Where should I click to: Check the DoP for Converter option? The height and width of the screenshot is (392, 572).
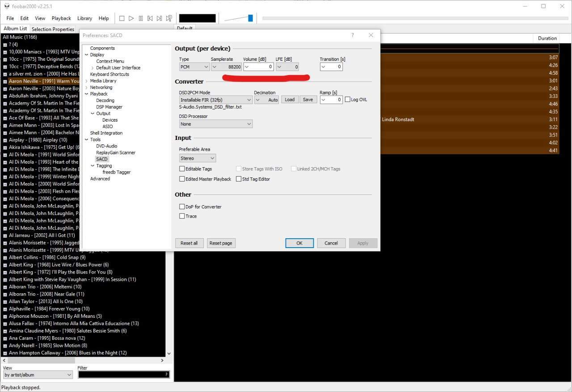(x=182, y=207)
